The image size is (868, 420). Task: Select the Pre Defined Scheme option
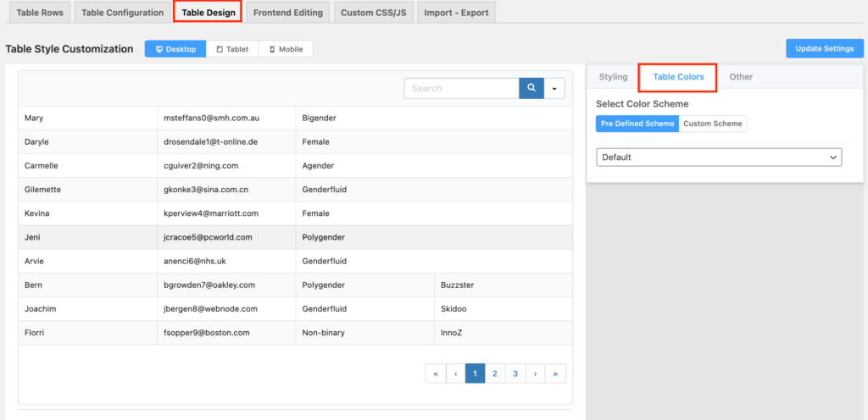pos(637,124)
